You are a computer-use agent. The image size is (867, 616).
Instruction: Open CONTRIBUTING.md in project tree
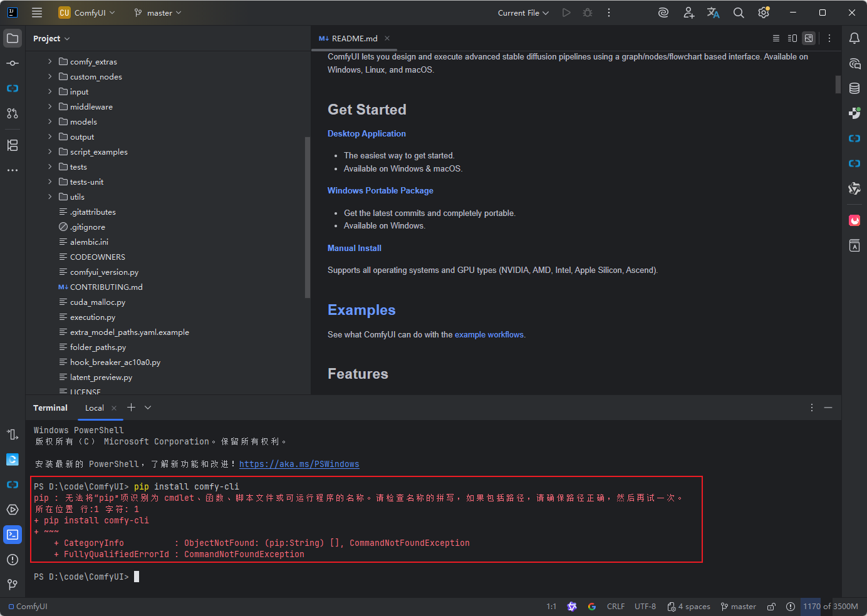pos(106,287)
